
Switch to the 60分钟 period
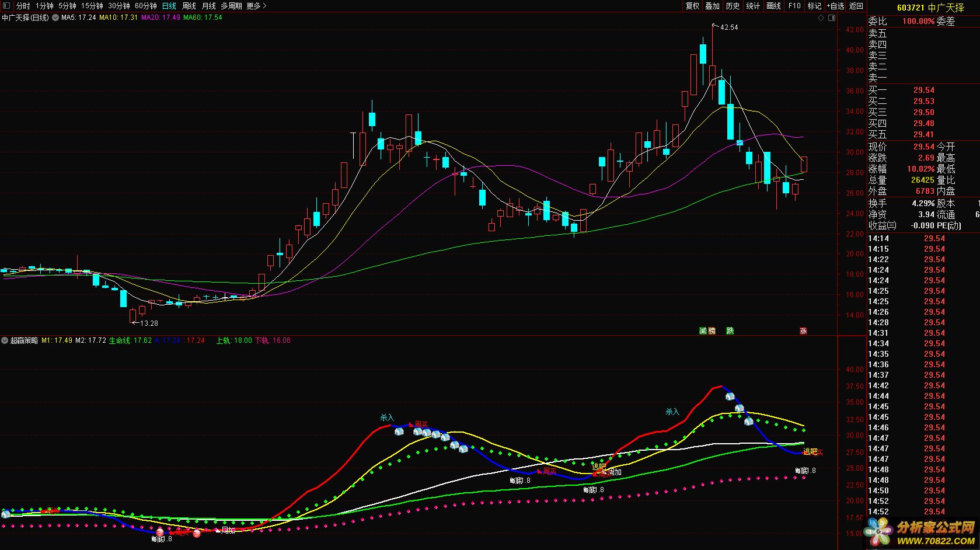coord(145,6)
